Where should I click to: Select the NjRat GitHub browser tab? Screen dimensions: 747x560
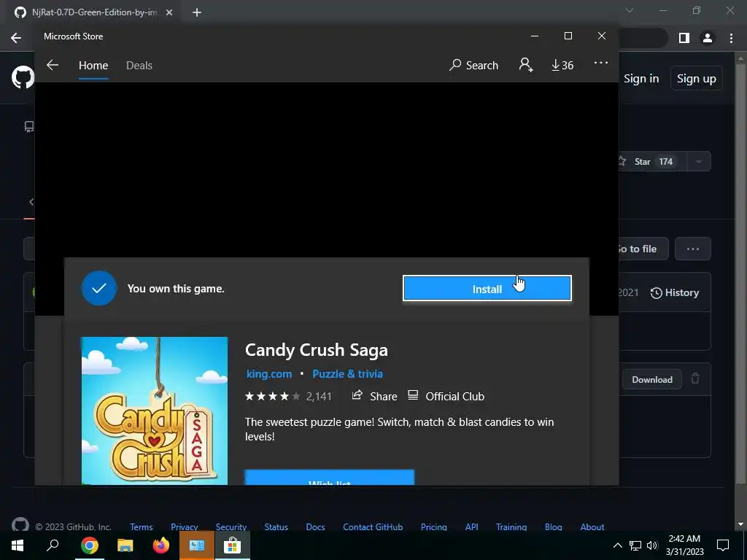94,12
